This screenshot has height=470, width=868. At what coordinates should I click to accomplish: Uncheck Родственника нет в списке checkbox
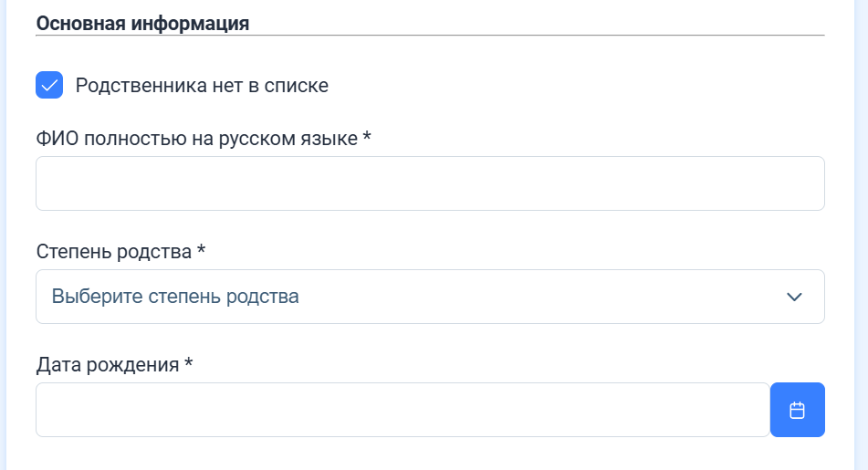49,85
